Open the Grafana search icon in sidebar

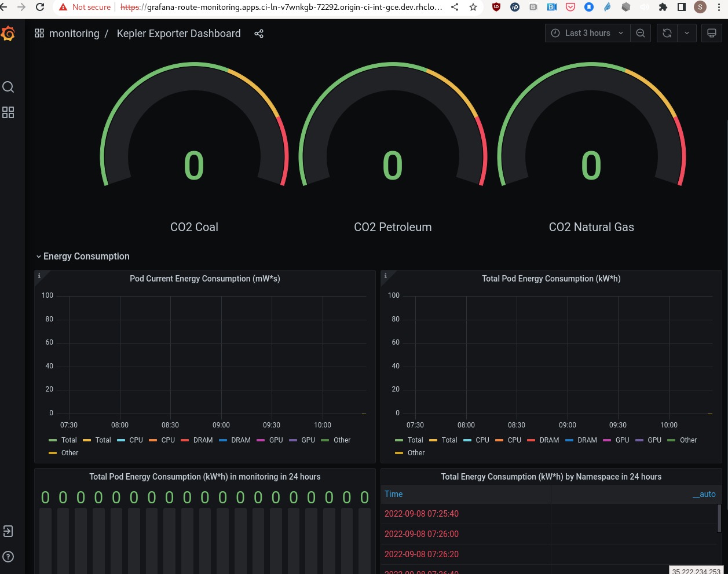tap(8, 87)
